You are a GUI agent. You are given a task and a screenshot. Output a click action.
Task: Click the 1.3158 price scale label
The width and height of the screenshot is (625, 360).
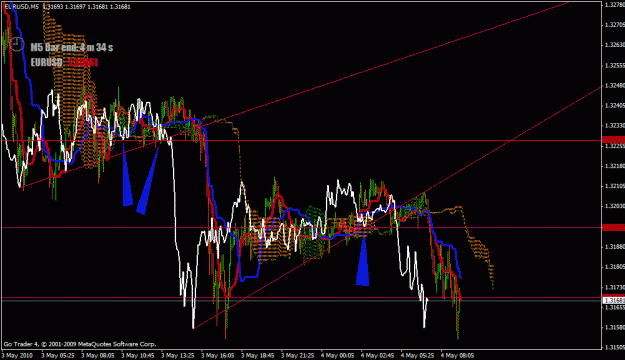pyautogui.click(x=614, y=327)
